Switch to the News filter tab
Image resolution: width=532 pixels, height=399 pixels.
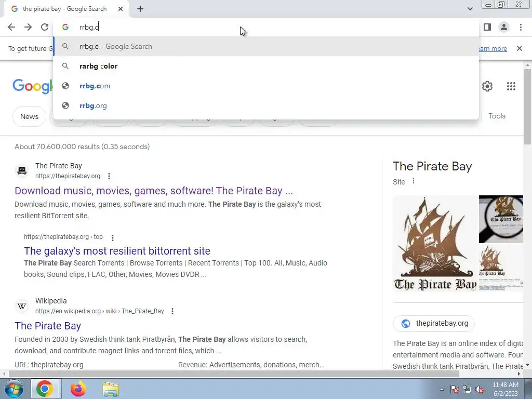(29, 116)
